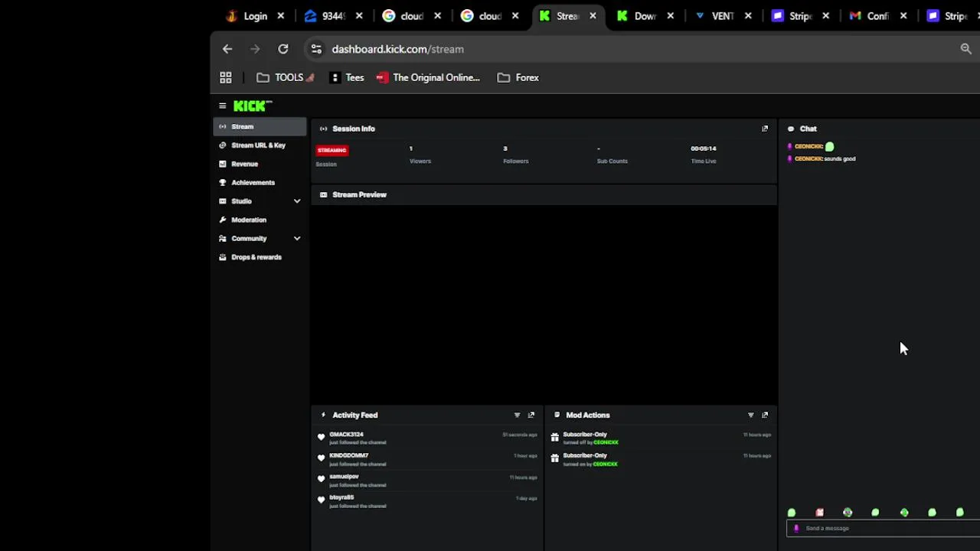Screen dimensions: 980x551
Task: Go back in the browser
Action: tap(227, 49)
